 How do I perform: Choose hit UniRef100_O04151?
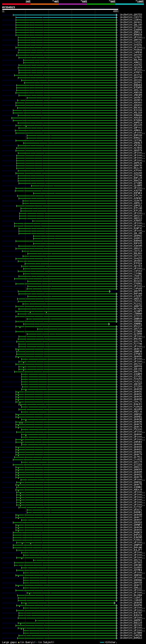pos(131,45)
